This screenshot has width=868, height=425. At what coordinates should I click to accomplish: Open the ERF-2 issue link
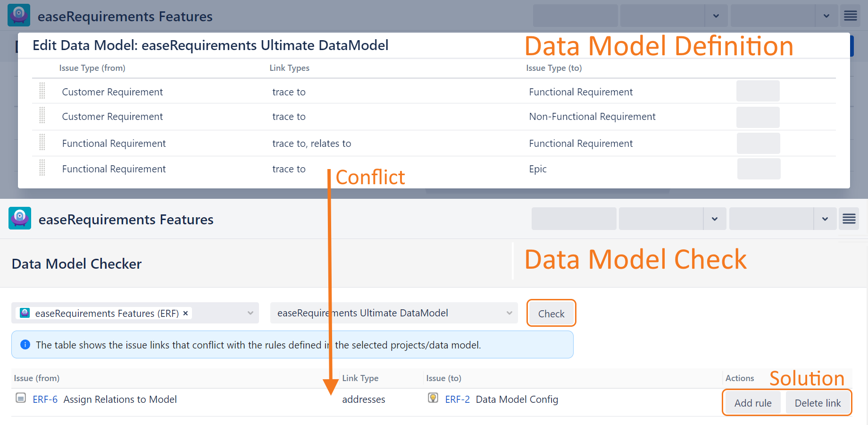(457, 399)
